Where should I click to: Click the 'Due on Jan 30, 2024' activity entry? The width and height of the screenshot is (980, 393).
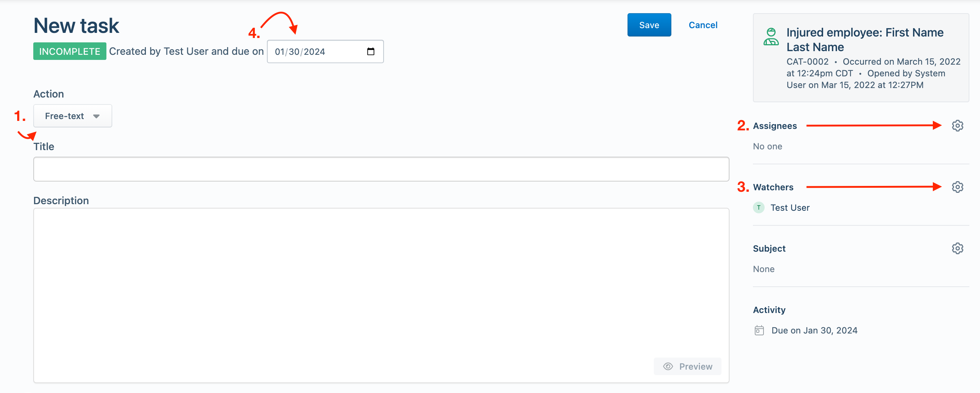tap(814, 331)
